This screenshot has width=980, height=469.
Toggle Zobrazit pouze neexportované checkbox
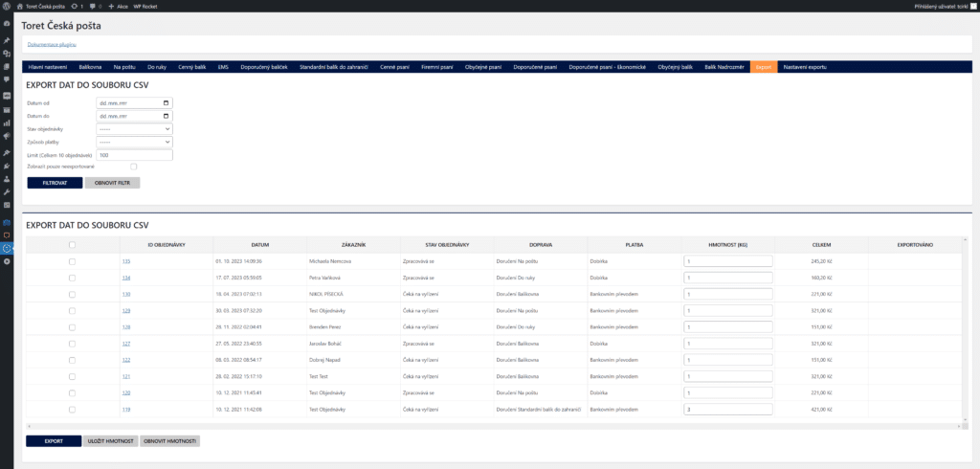pyautogui.click(x=134, y=167)
